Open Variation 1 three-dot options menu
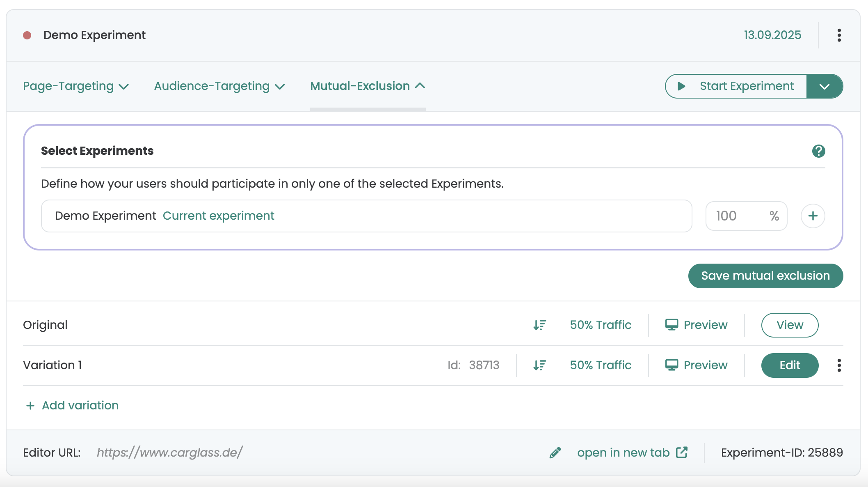The width and height of the screenshot is (868, 487). pos(839,365)
